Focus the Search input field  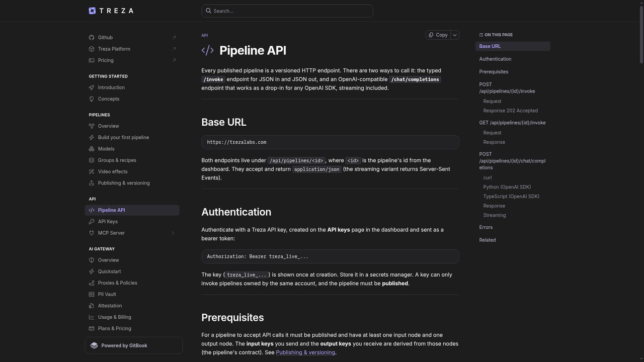click(287, 11)
